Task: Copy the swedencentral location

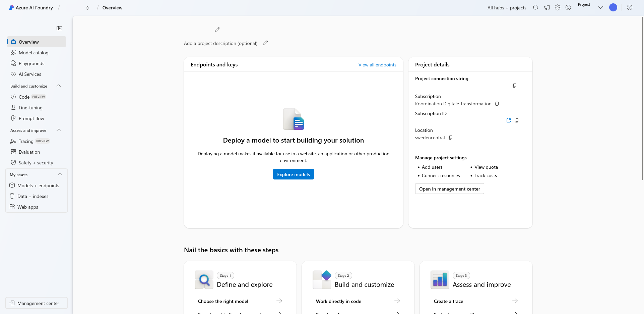Action: (450, 138)
